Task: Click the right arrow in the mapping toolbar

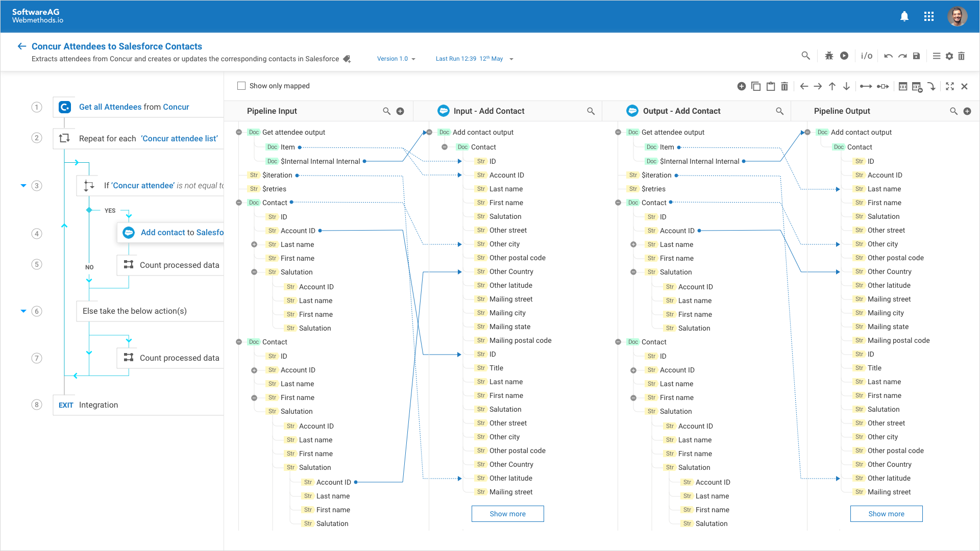Action: tap(818, 86)
